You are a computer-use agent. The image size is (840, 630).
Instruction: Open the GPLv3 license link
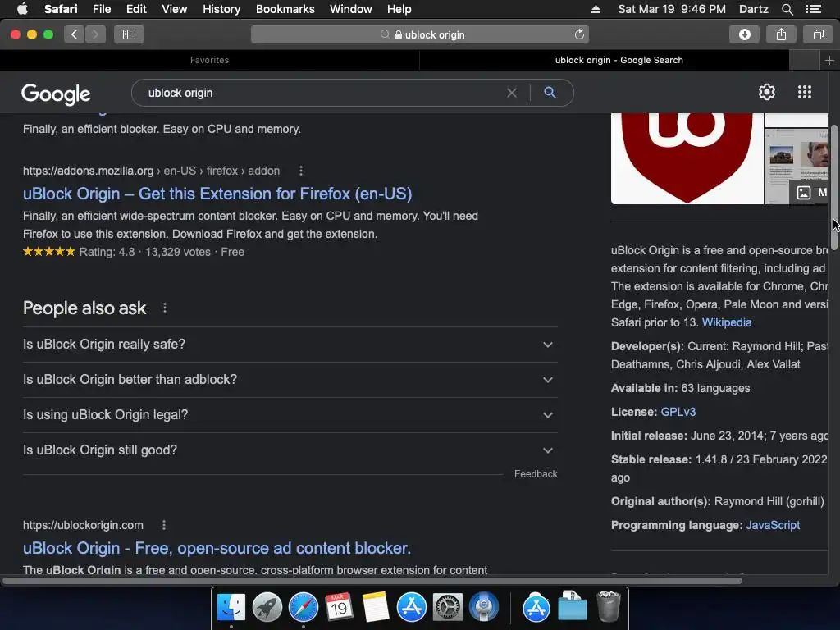tap(678, 412)
